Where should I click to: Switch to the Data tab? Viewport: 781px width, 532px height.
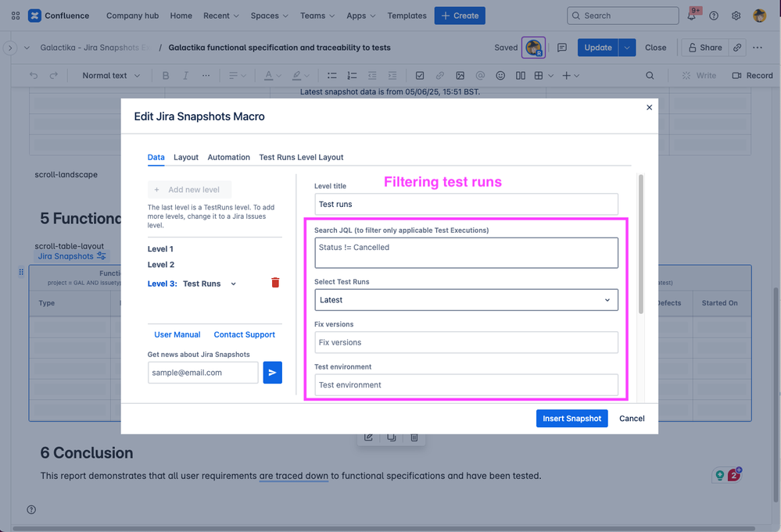pos(156,157)
